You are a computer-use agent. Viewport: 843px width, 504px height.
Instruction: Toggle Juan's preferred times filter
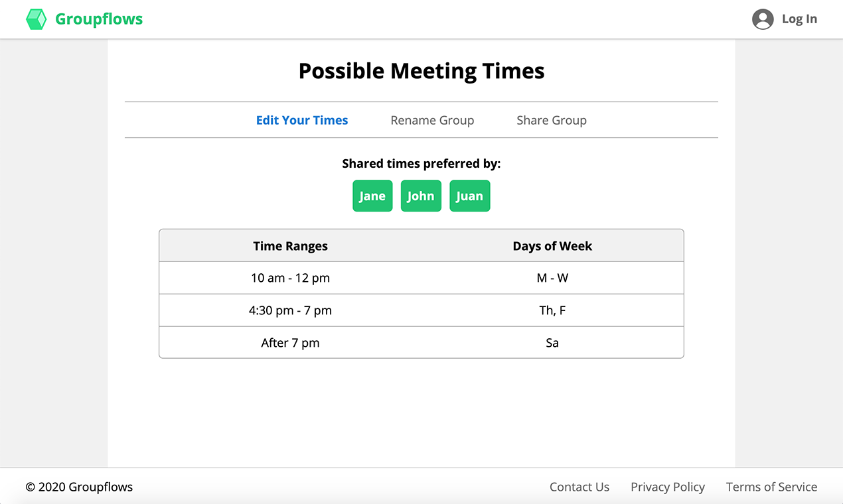coord(469,196)
